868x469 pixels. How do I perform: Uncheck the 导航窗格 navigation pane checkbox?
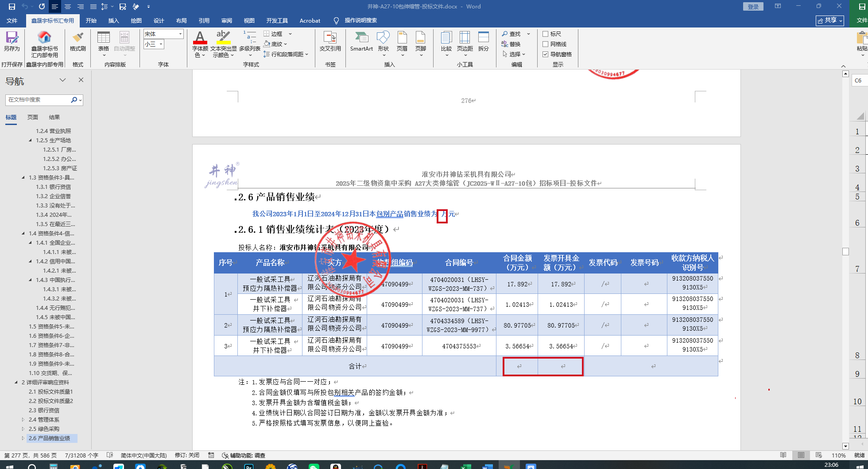click(x=546, y=55)
